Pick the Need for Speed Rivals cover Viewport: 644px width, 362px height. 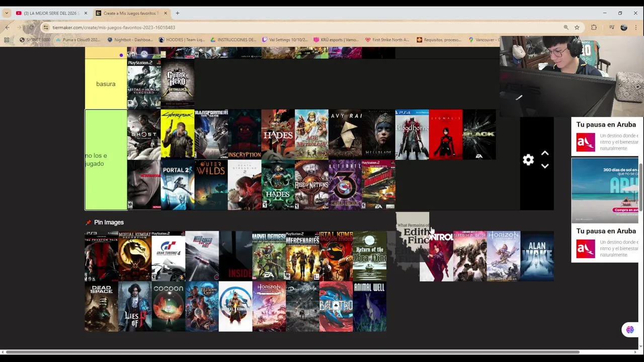tap(202, 256)
